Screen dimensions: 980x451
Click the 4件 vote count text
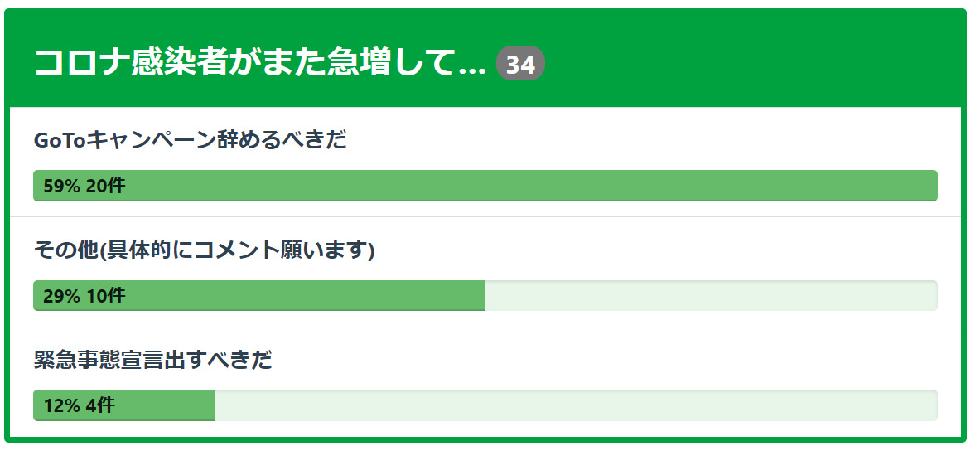point(100,405)
